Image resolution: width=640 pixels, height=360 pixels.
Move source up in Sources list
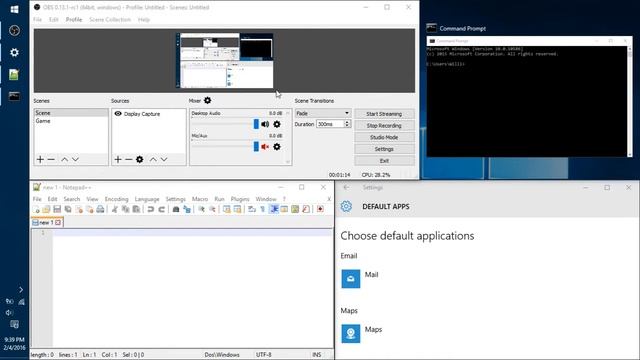(153, 159)
